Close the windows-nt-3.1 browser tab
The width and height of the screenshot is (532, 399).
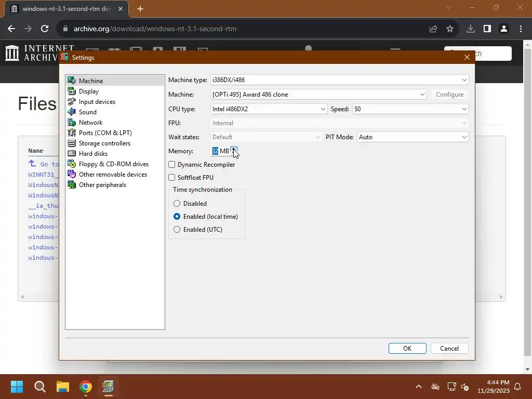(121, 9)
